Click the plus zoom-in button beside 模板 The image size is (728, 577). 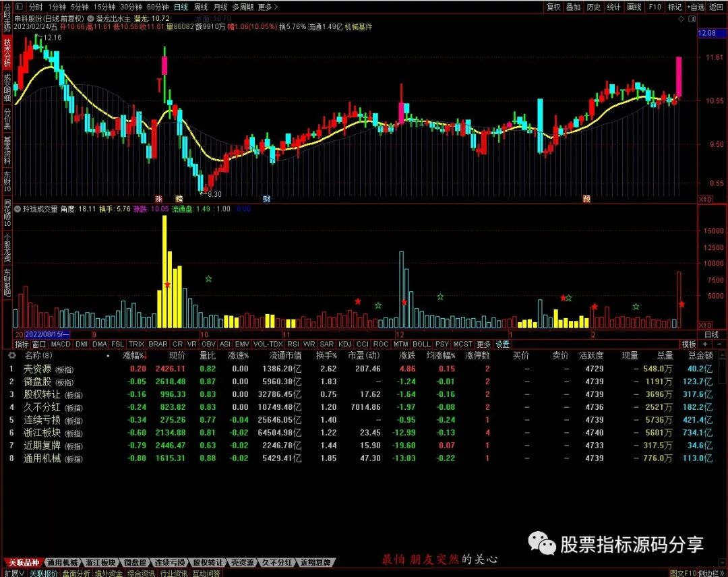point(706,344)
